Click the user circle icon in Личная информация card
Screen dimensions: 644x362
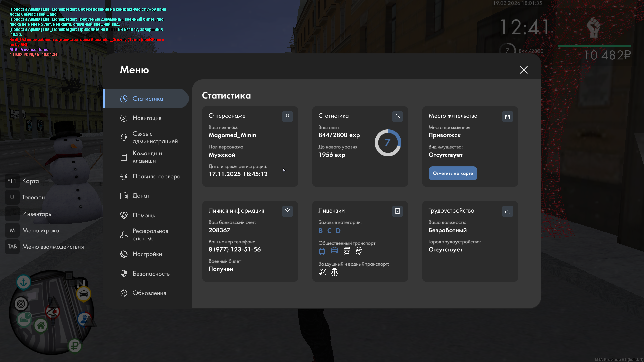pos(287,211)
